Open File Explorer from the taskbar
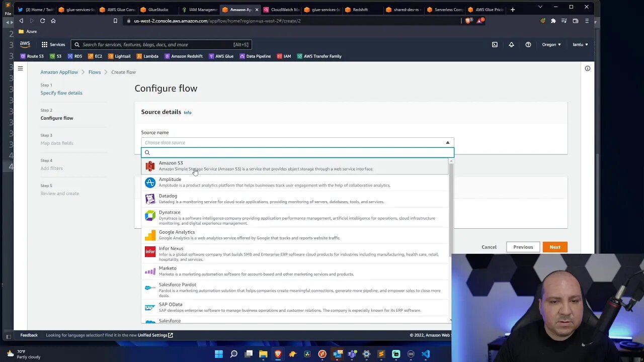Screen dimensions: 644x362 click(x=263, y=354)
